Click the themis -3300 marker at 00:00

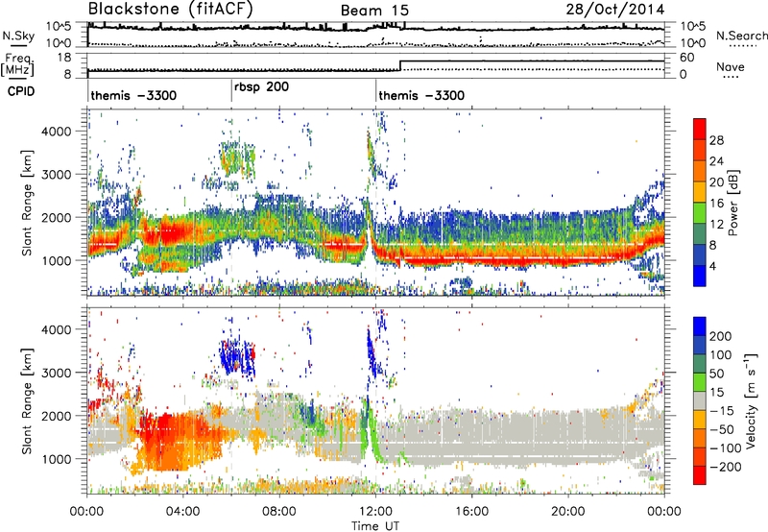coord(133,95)
